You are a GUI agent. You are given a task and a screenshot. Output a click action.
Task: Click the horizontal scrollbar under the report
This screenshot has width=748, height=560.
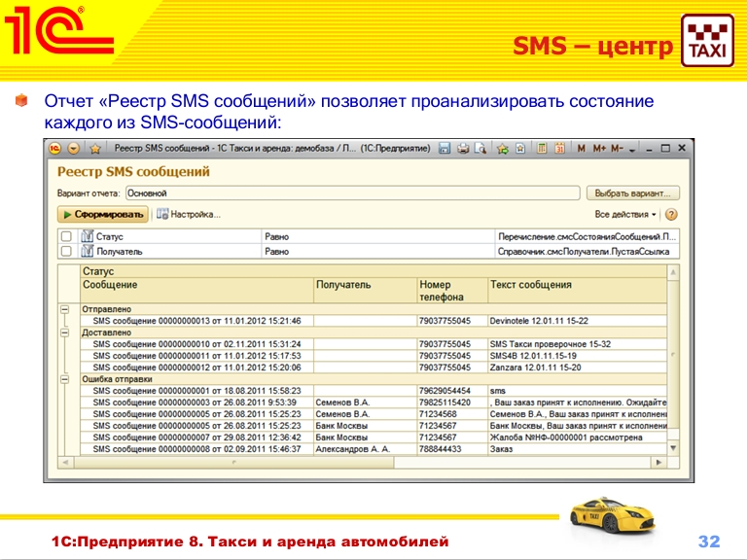[x=360, y=464]
